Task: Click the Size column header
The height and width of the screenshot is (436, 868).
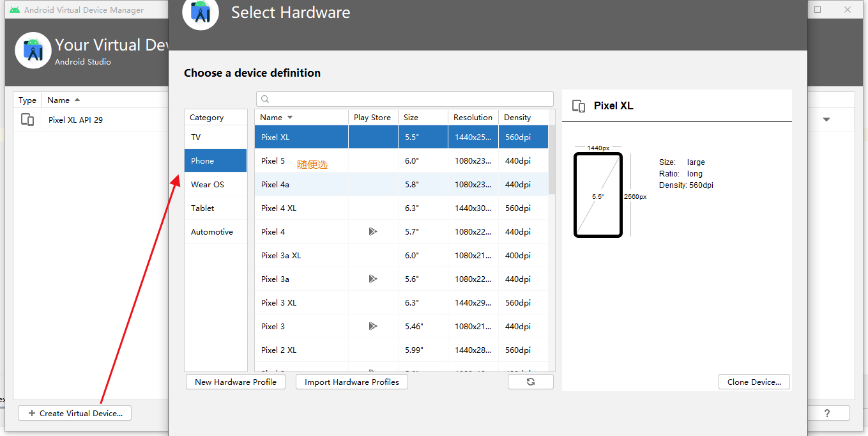Action: click(423, 118)
